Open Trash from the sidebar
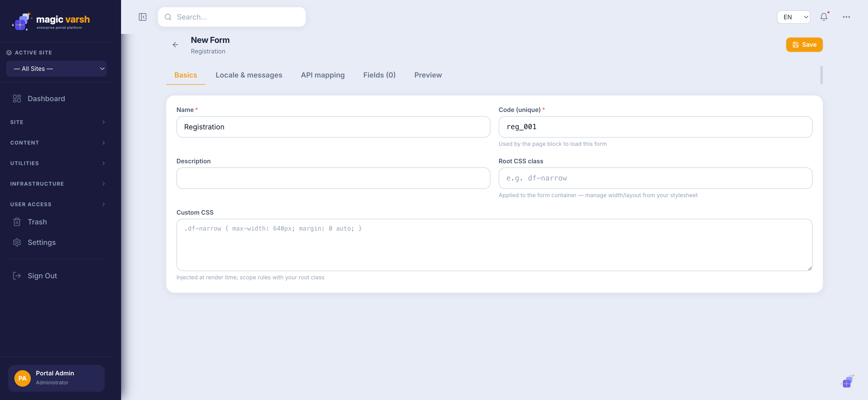The image size is (868, 400). tap(57, 222)
